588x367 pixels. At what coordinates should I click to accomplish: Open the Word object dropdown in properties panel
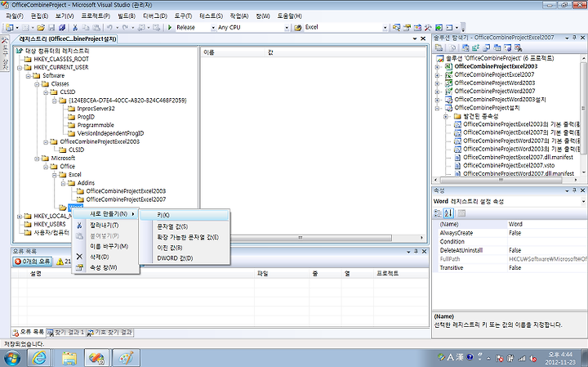583,202
